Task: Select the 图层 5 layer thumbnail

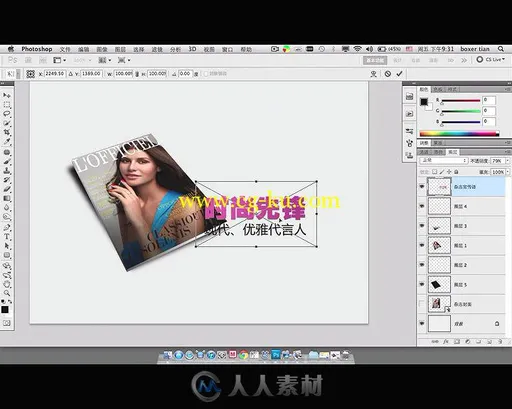Action: tap(439, 284)
